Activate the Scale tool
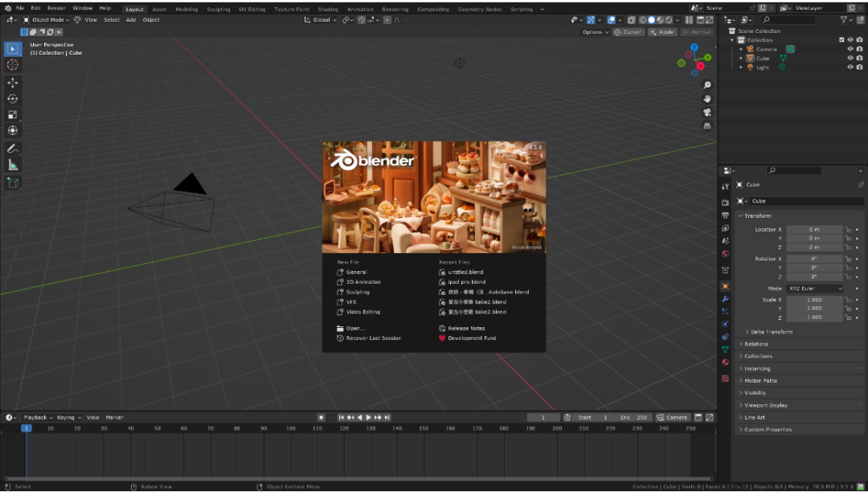The width and height of the screenshot is (868, 492). [13, 115]
